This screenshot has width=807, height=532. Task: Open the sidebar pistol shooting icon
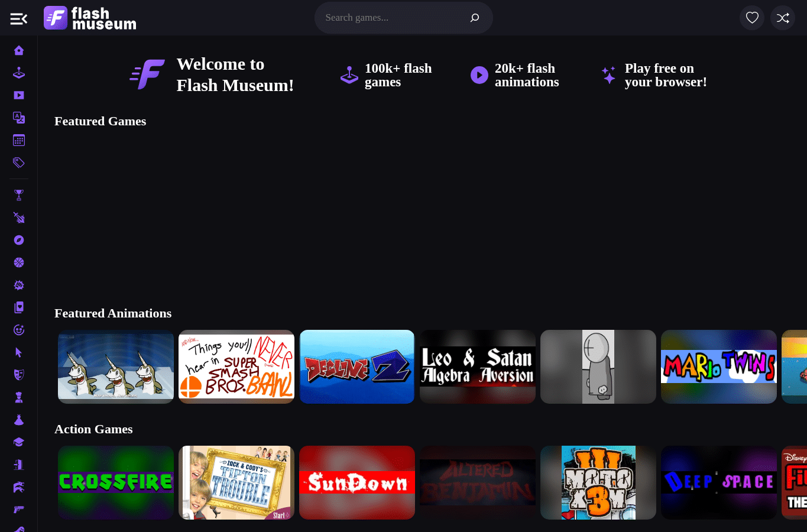(x=19, y=510)
